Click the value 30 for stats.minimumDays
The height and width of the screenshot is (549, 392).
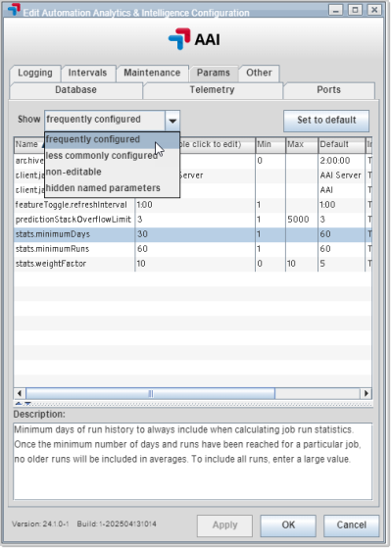pyautogui.click(x=195, y=234)
